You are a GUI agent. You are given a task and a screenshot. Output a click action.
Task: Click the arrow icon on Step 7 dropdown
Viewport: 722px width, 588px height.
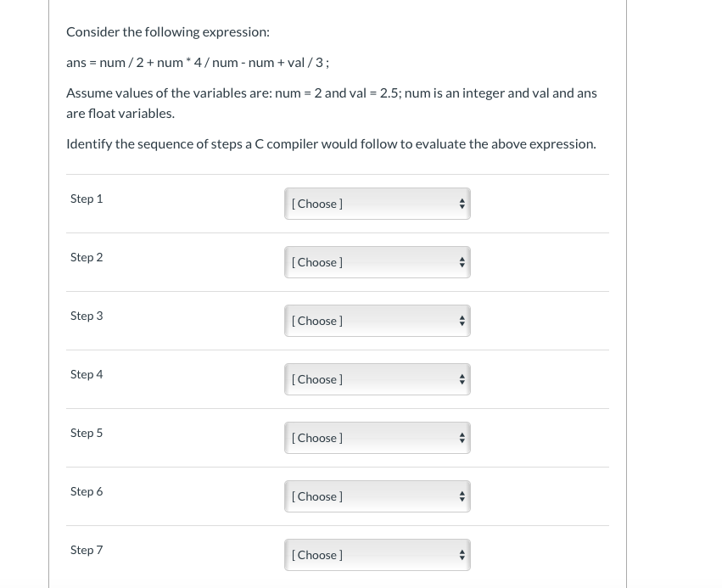[462, 555]
